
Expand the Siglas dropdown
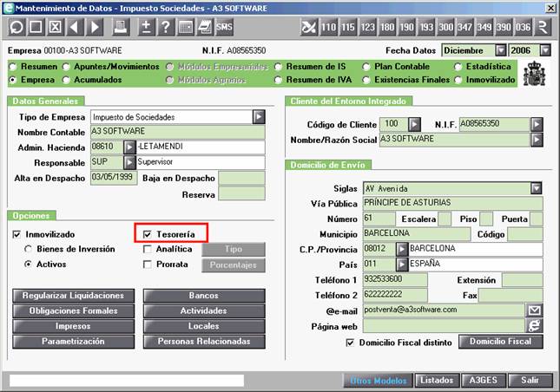tap(536, 188)
